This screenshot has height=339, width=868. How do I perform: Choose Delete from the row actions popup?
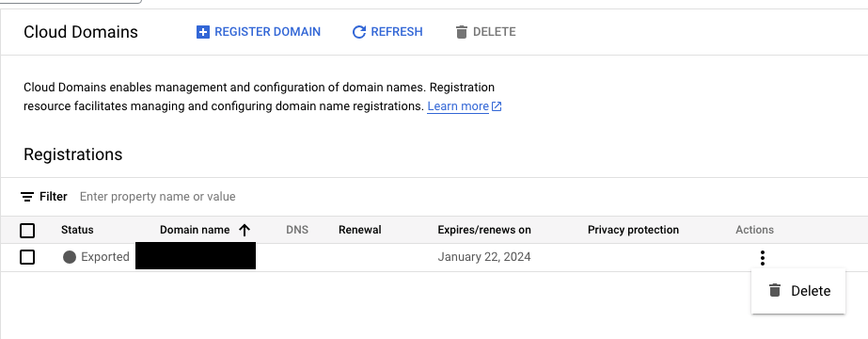tap(798, 291)
